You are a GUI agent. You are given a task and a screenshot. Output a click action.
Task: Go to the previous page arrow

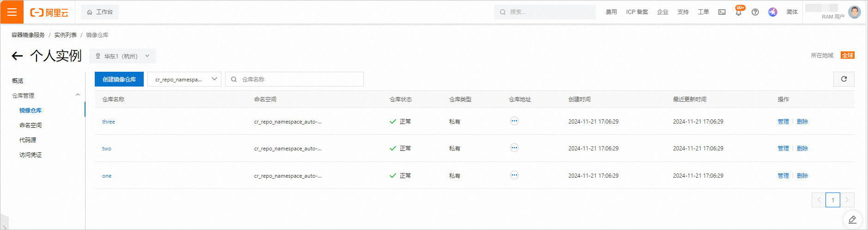tap(819, 200)
